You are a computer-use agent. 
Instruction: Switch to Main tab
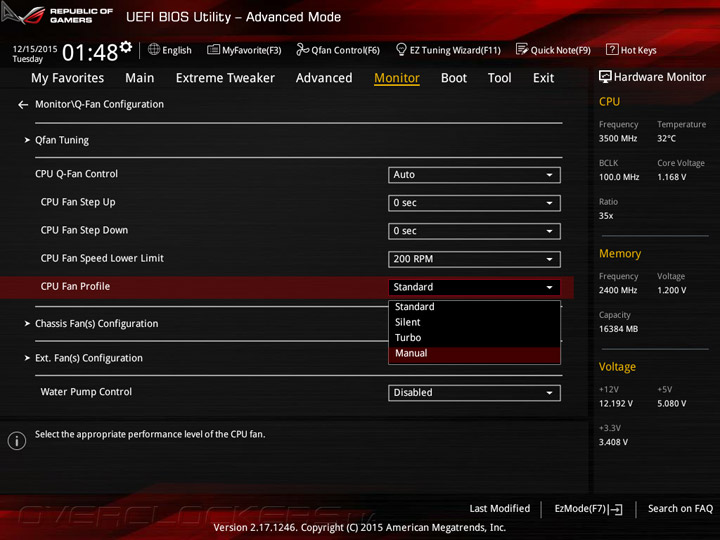pyautogui.click(x=140, y=78)
